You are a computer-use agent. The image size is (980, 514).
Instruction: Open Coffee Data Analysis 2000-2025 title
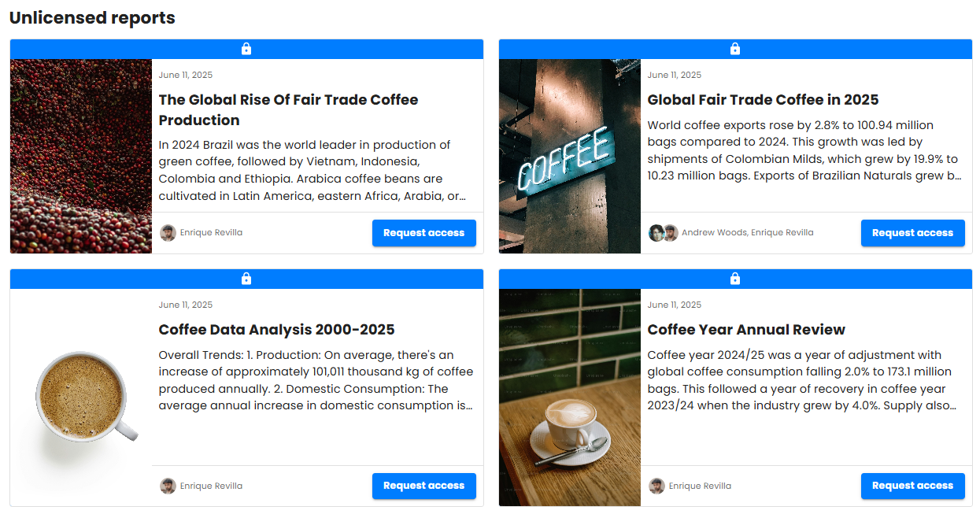coord(276,330)
